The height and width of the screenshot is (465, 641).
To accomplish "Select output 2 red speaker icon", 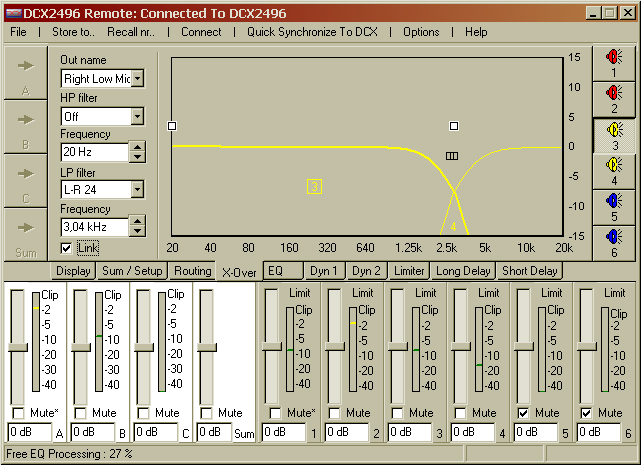I will (614, 99).
